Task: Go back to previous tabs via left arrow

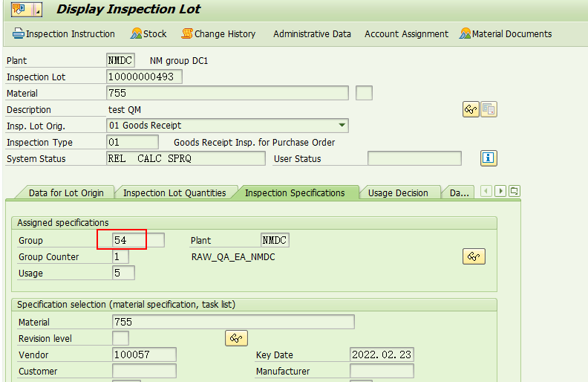Action: [486, 191]
